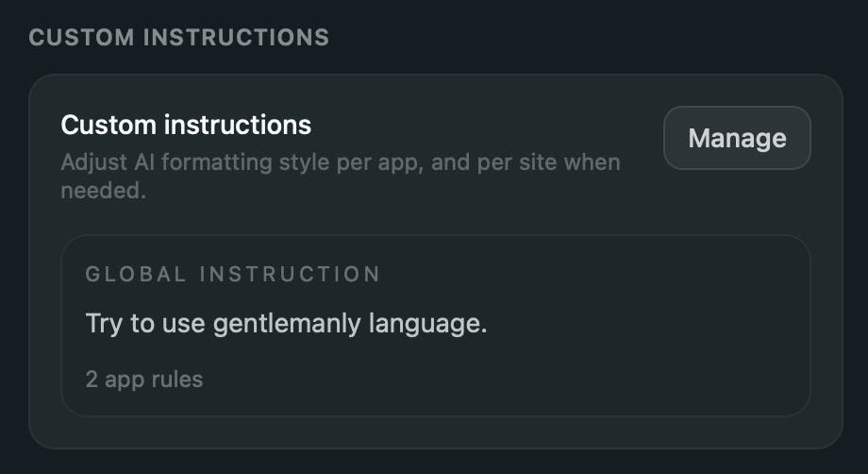Click the words Adjust AI in the description
This screenshot has height=474, width=868.
click(110, 162)
